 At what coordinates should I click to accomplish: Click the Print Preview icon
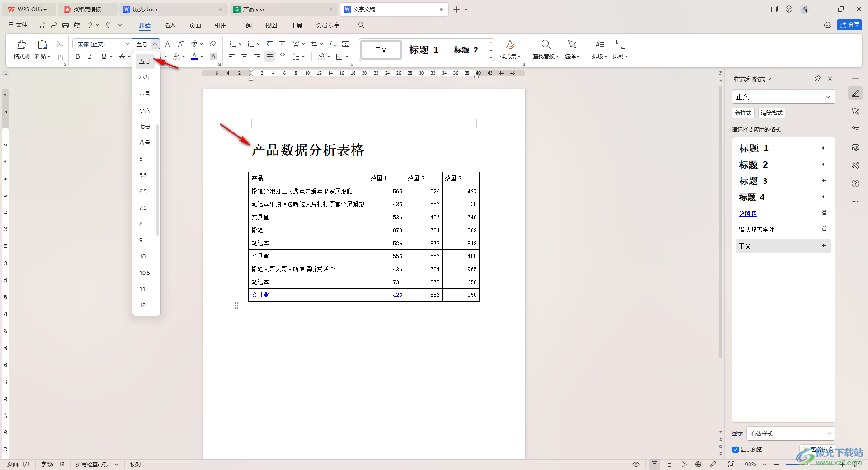77,25
